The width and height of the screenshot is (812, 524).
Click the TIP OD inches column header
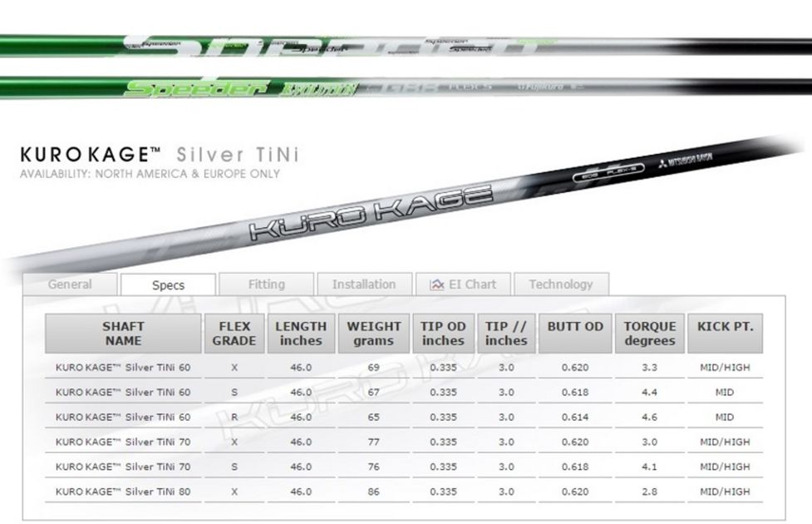tap(443, 334)
